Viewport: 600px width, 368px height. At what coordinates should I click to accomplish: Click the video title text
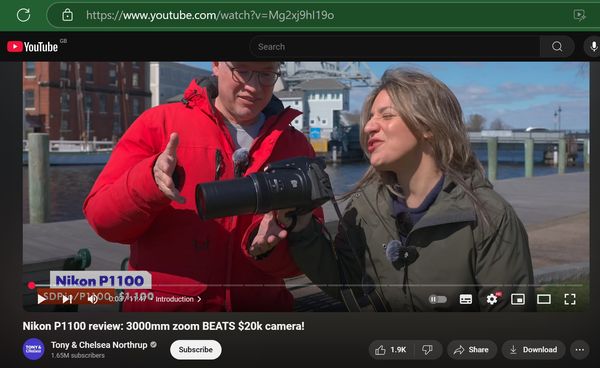pyautogui.click(x=163, y=326)
